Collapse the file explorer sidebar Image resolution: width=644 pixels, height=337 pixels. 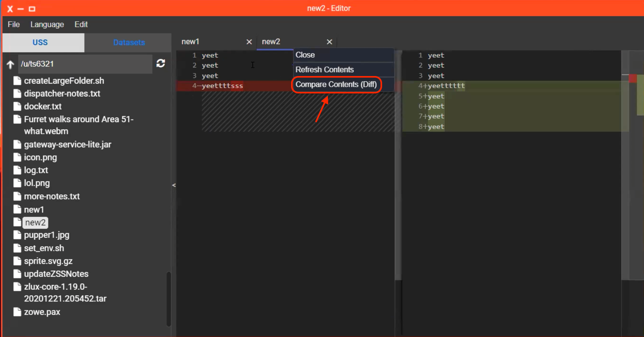point(174,185)
